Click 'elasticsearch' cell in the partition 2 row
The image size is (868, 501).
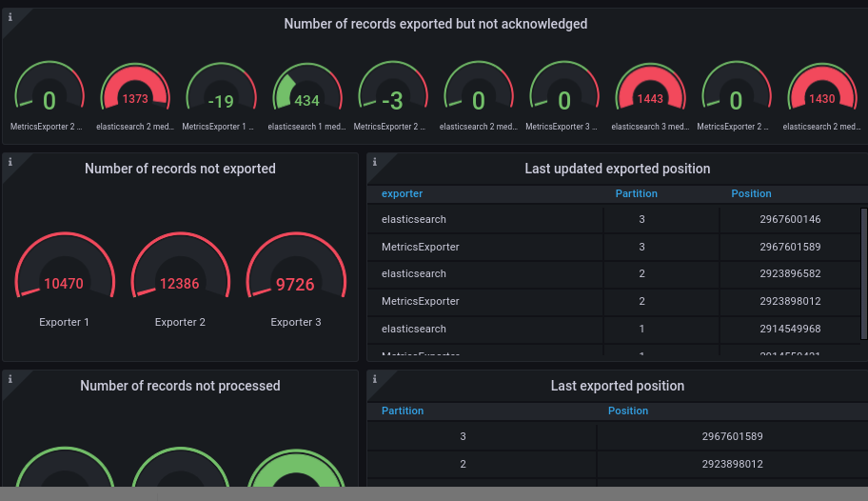(485, 273)
